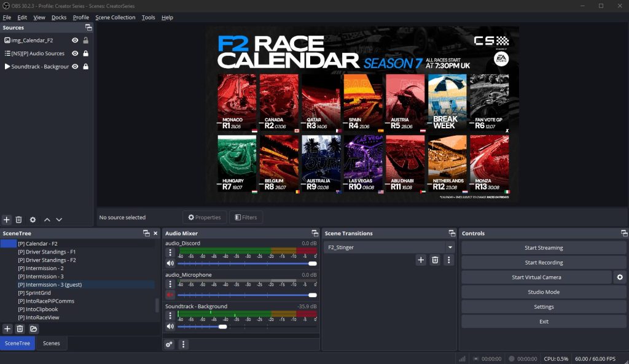Open audio_Microphone options menu (three dots)
Image resolution: width=629 pixels, height=364 pixels.
click(x=170, y=284)
